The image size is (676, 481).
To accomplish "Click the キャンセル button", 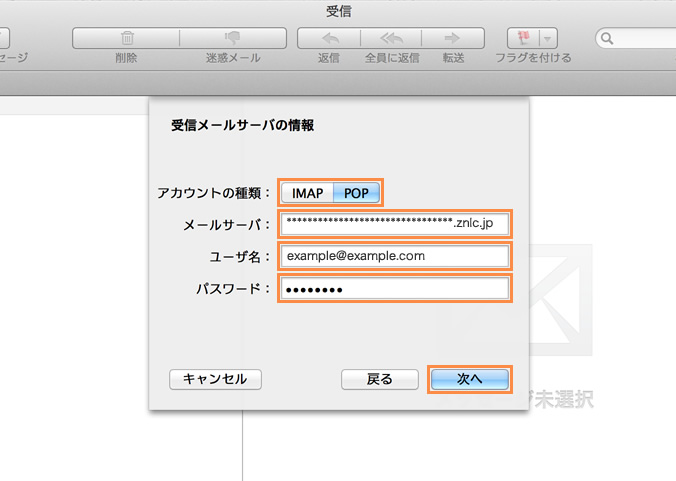I will coord(215,379).
